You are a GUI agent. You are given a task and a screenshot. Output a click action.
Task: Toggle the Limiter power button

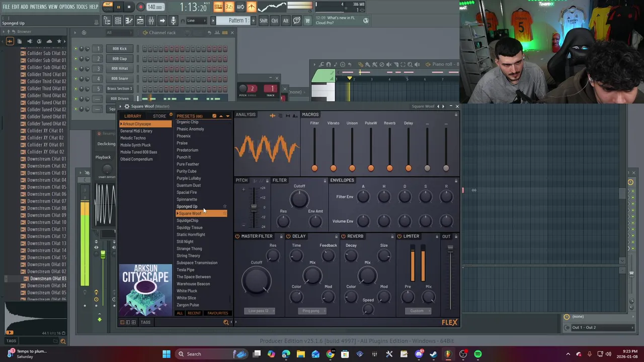pos(399,236)
